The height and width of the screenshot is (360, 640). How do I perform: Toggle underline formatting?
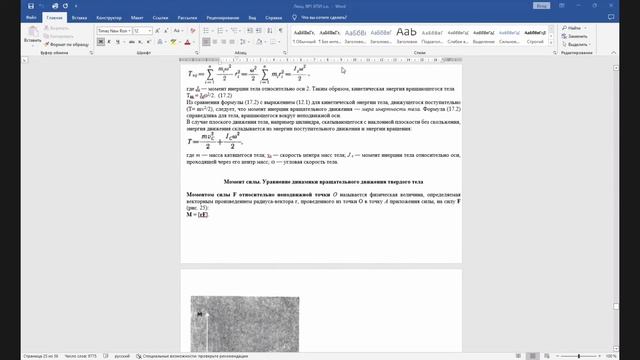coord(118,42)
